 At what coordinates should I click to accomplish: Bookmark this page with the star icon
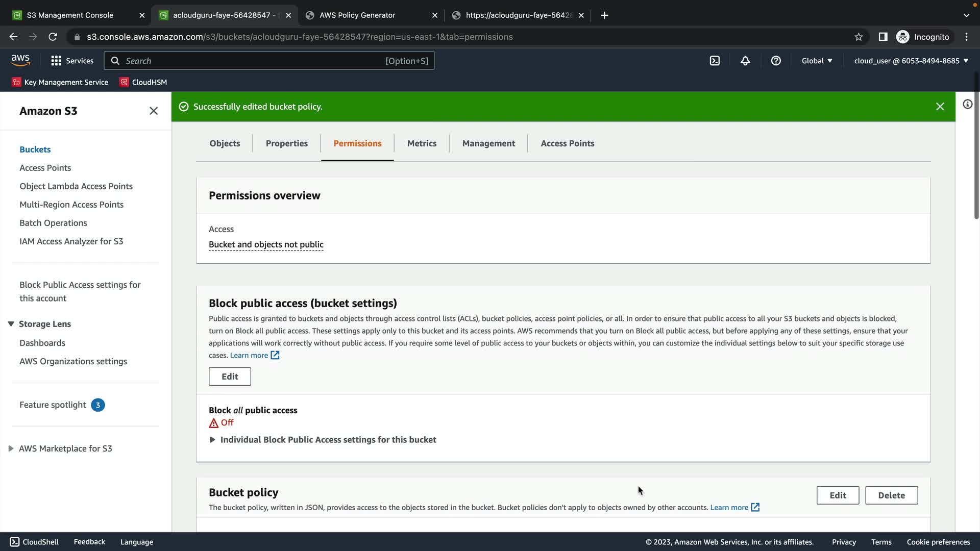[x=859, y=37]
